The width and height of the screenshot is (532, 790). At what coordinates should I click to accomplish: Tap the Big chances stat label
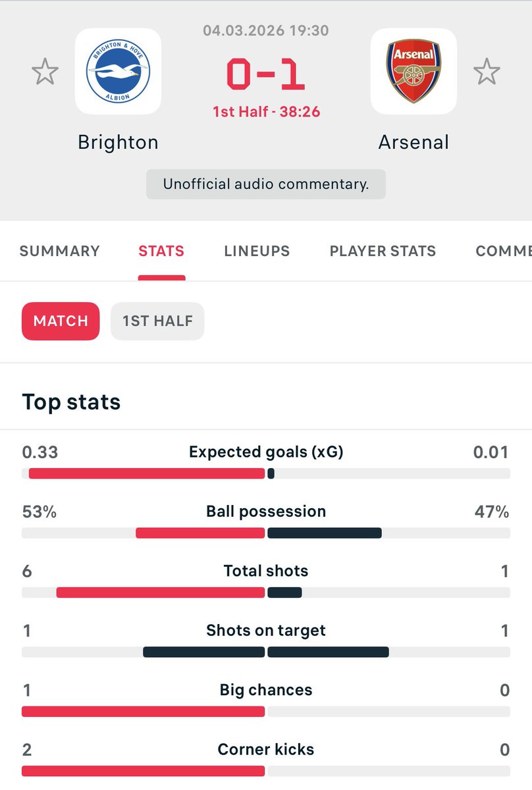266,690
